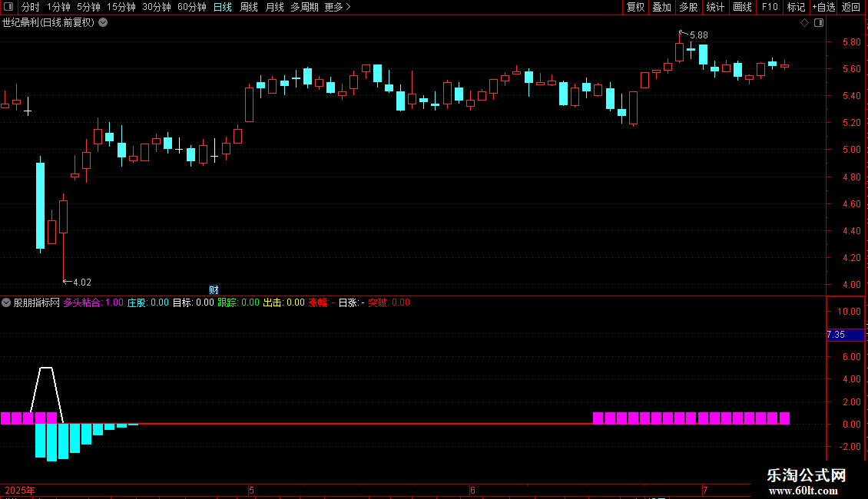Click the 财 financial marker on chart
868x499 pixels.
(214, 289)
